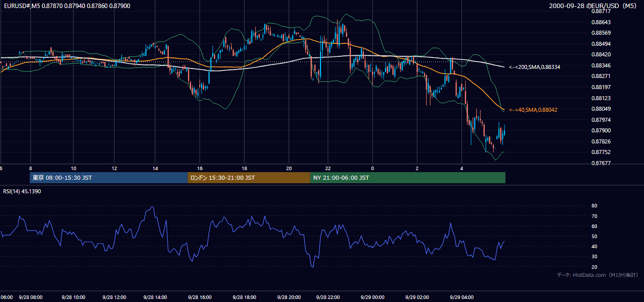The height and width of the screenshot is (302, 644).
Task: Click hour label 10 on price chart time axis
Action: 74,168
